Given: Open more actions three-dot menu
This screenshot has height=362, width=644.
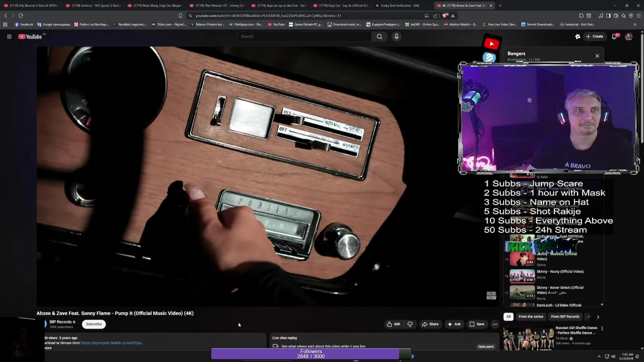Looking at the screenshot, I should (x=495, y=324).
